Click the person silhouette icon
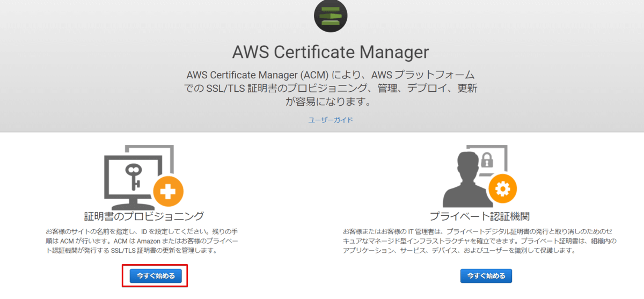Viewport: 644px width, 299px height. (x=464, y=180)
